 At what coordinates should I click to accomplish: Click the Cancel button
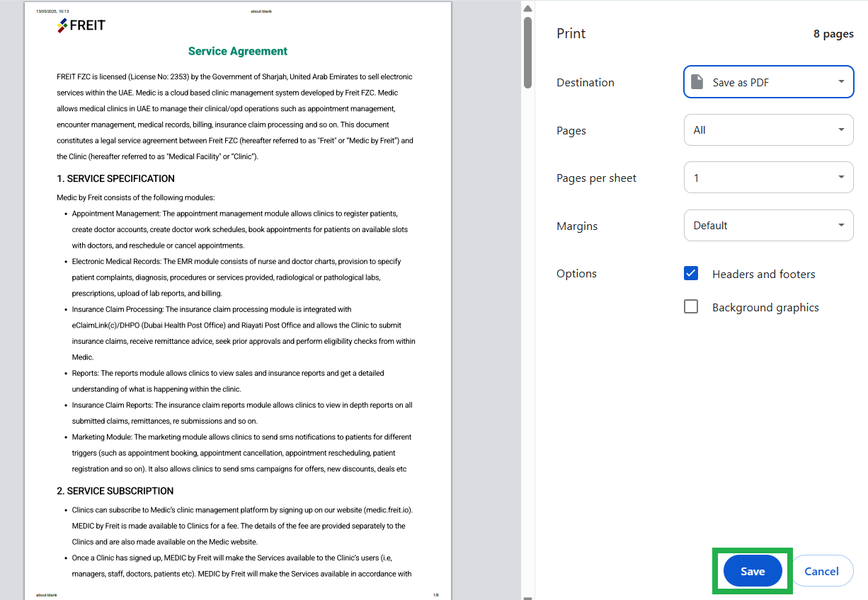[821, 571]
